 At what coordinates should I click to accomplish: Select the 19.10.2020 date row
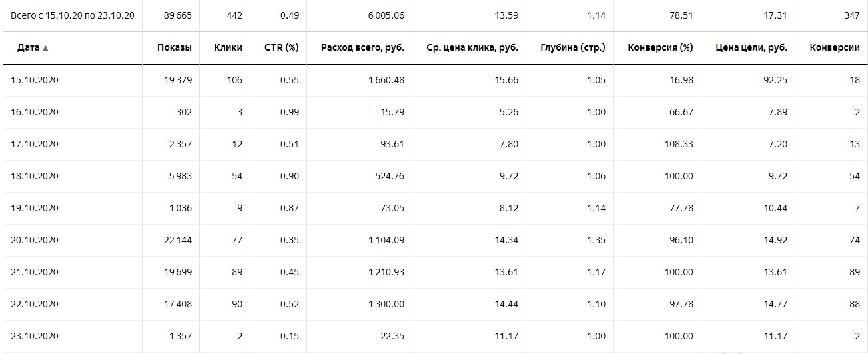coord(35,208)
